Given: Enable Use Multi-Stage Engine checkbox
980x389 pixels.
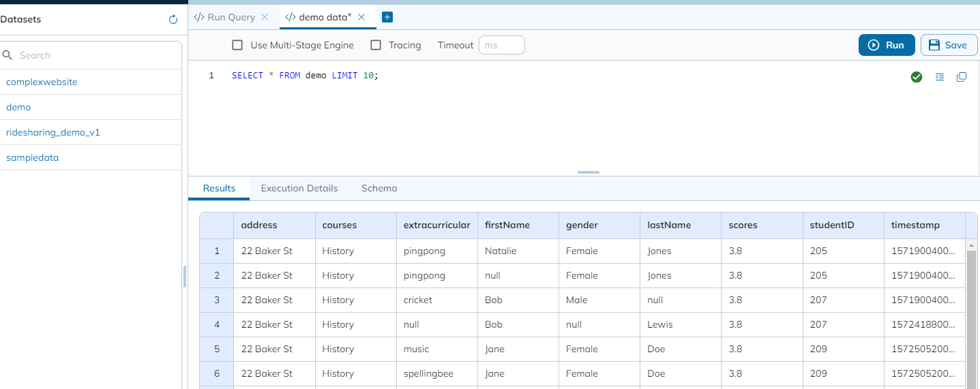Looking at the screenshot, I should coord(237,45).
